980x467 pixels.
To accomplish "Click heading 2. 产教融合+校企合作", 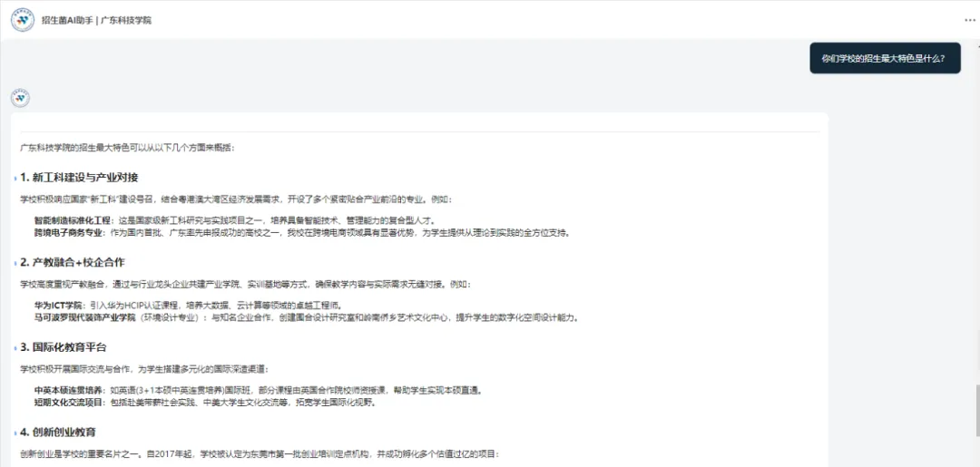I will click(x=72, y=262).
